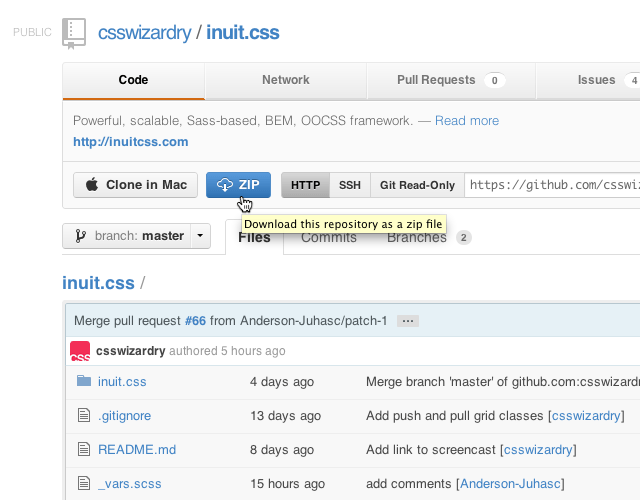
Task: Click the PUBLIC label
Action: [32, 32]
